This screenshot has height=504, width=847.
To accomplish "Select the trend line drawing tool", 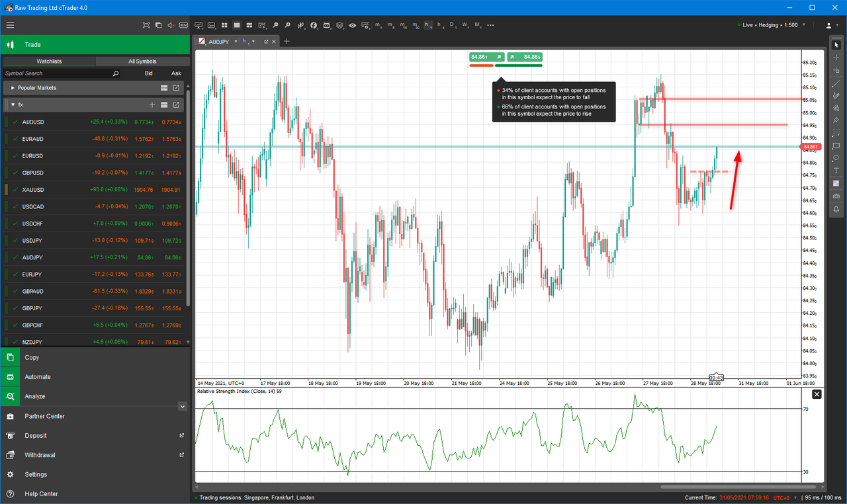I will 836,83.
